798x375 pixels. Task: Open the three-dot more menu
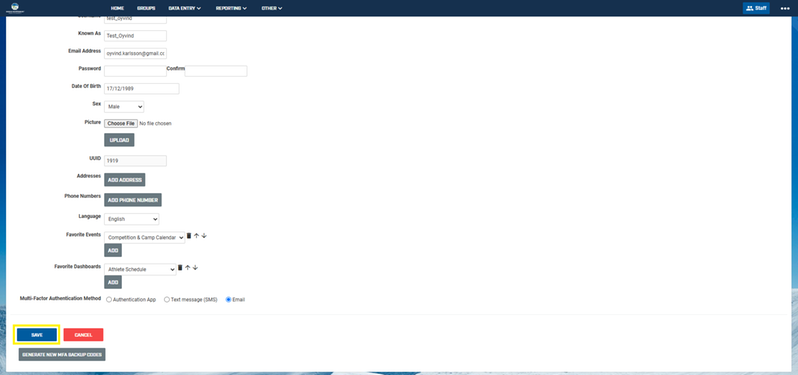tap(785, 8)
